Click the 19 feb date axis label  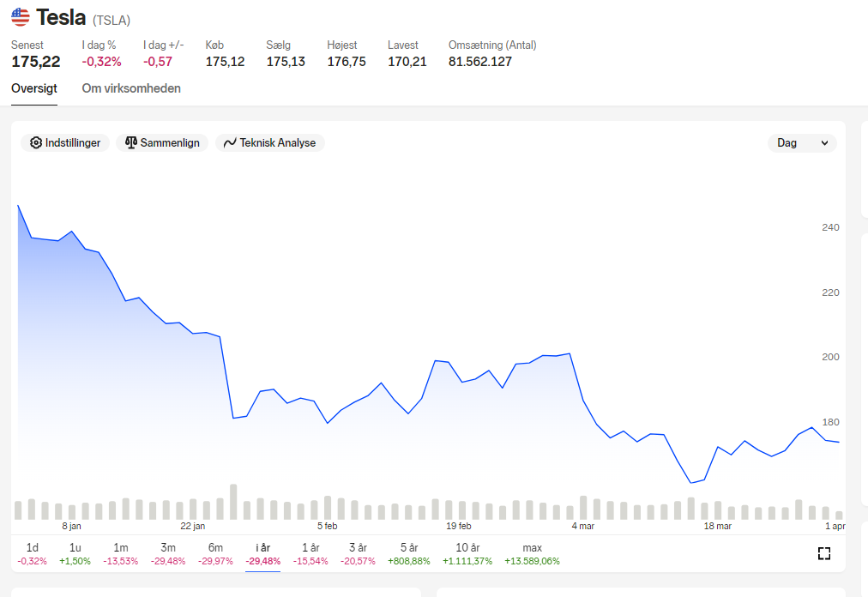pos(458,526)
